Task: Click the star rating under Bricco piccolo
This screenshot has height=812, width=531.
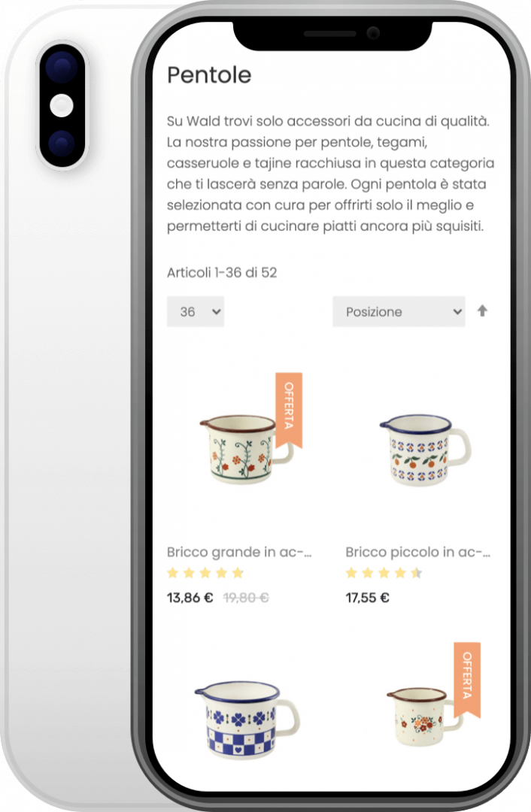Action: (384, 573)
